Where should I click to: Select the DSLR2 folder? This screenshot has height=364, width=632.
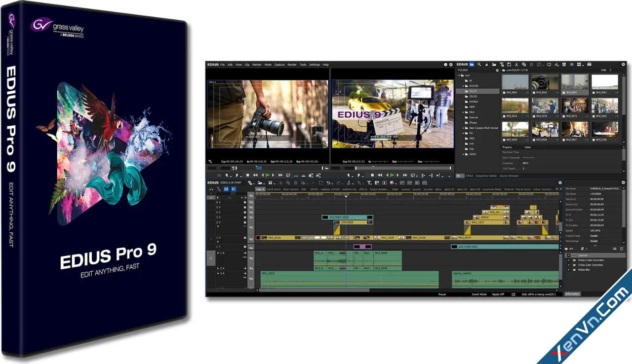point(473,96)
